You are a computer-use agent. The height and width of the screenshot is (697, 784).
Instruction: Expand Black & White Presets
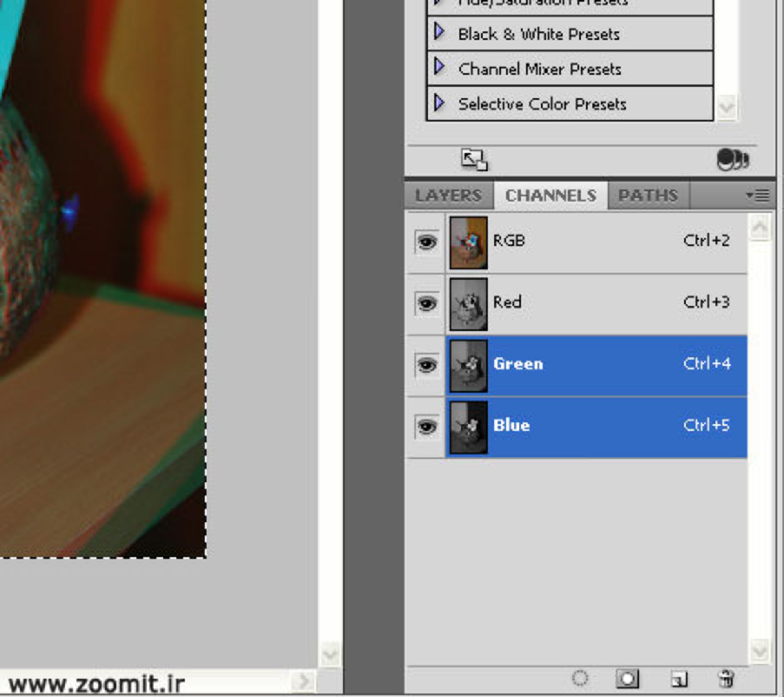click(440, 34)
